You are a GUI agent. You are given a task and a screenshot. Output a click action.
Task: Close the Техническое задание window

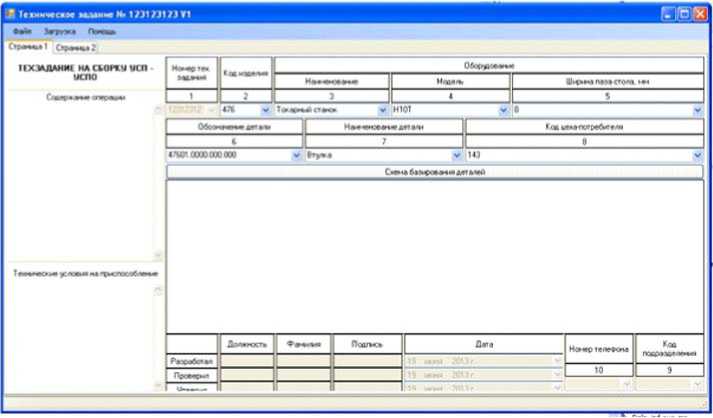click(x=700, y=14)
